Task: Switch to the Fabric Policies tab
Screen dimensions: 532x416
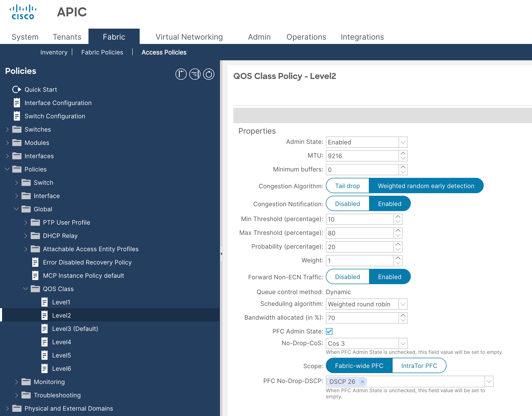Action: click(x=102, y=52)
